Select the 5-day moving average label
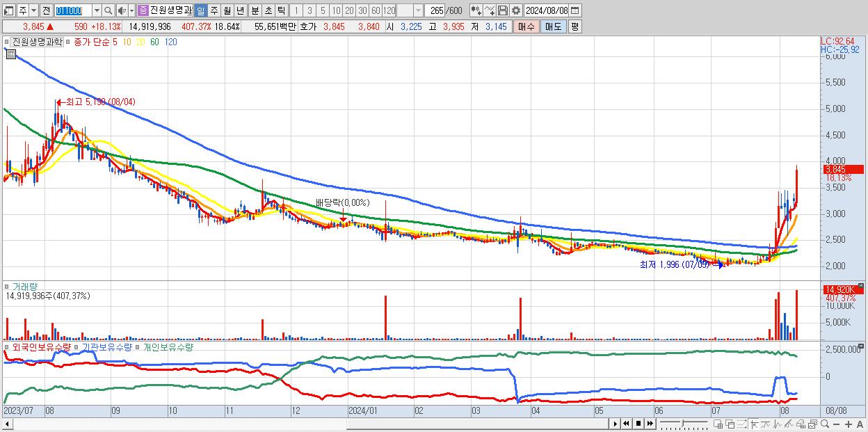868x432 pixels. click(x=115, y=42)
